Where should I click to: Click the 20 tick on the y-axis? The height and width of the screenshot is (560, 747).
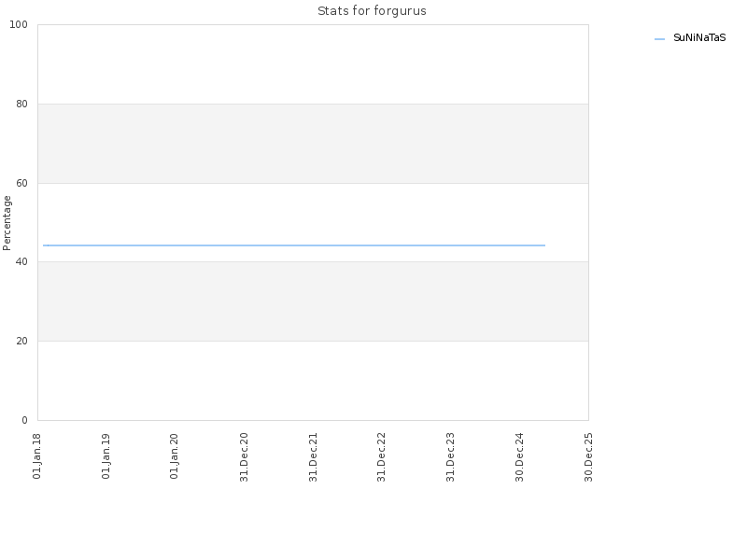click(21, 341)
